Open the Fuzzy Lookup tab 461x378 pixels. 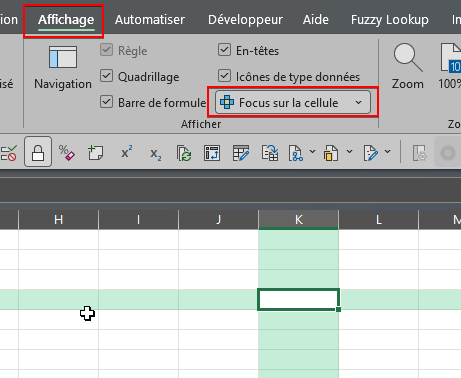click(390, 20)
